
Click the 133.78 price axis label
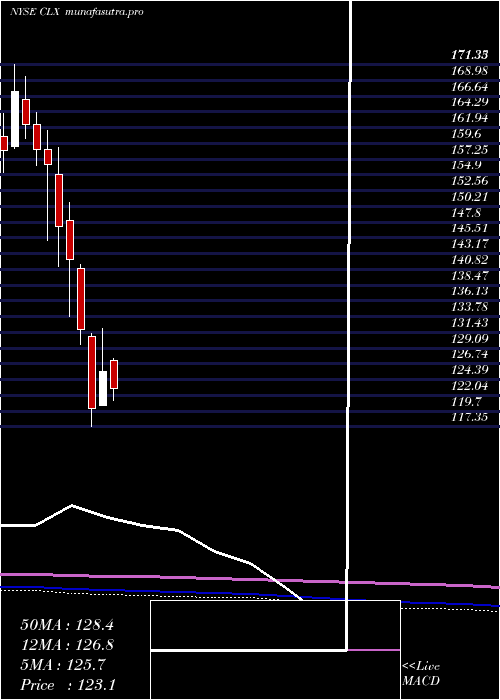(470, 307)
